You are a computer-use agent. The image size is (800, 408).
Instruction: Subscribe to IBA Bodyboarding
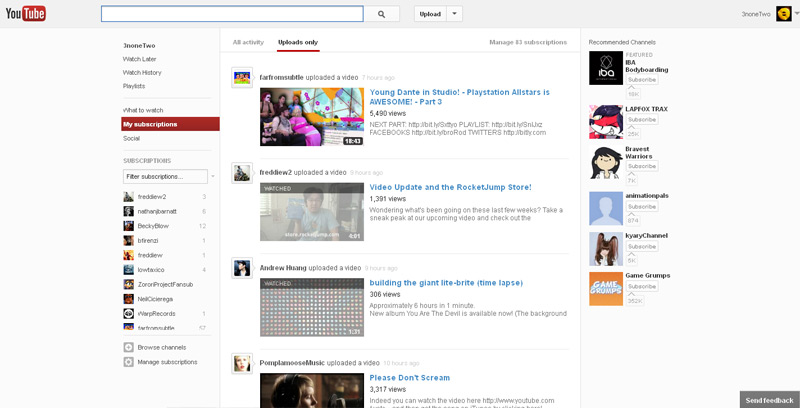[x=642, y=80]
